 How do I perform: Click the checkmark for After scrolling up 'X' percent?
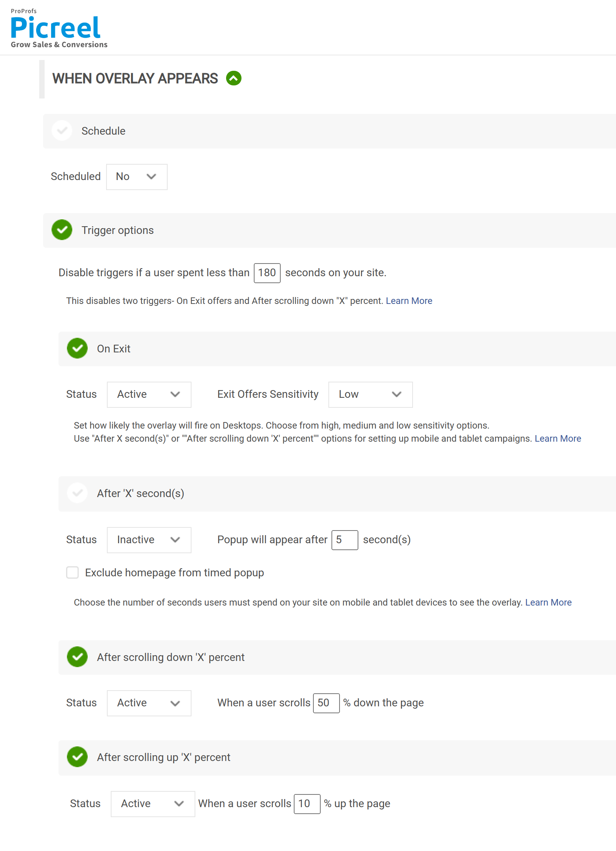tap(77, 758)
